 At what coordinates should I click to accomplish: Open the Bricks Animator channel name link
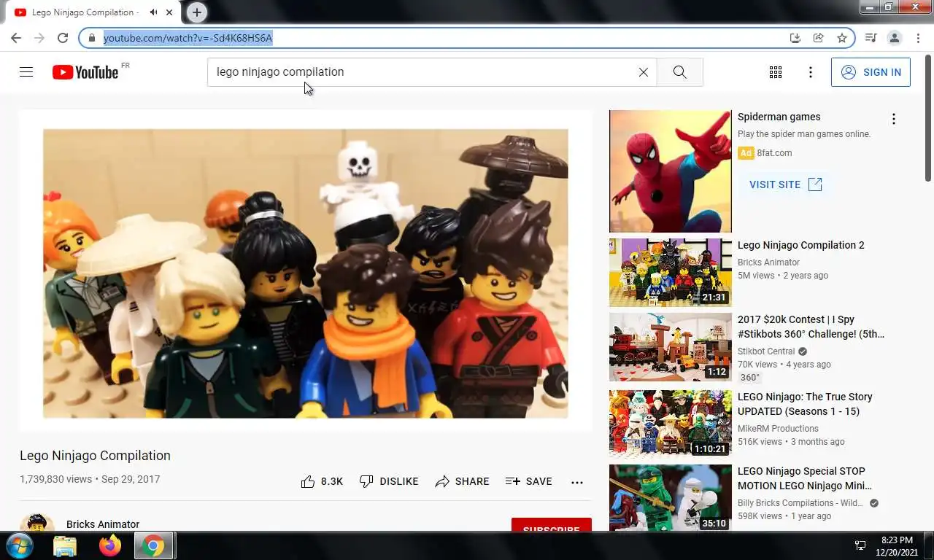pos(103,524)
